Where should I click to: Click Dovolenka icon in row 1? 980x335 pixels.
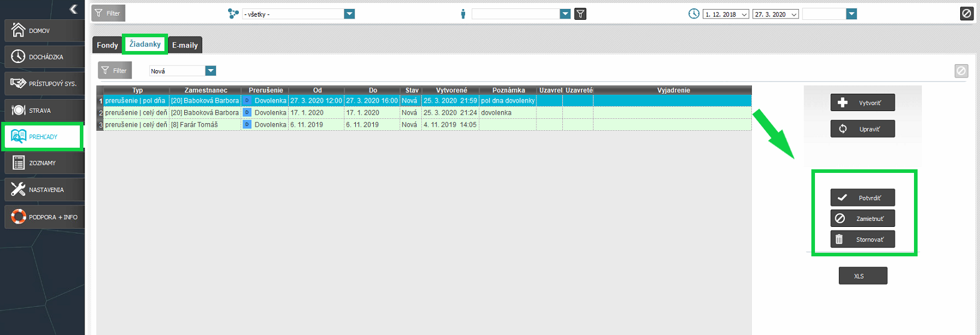click(x=247, y=101)
